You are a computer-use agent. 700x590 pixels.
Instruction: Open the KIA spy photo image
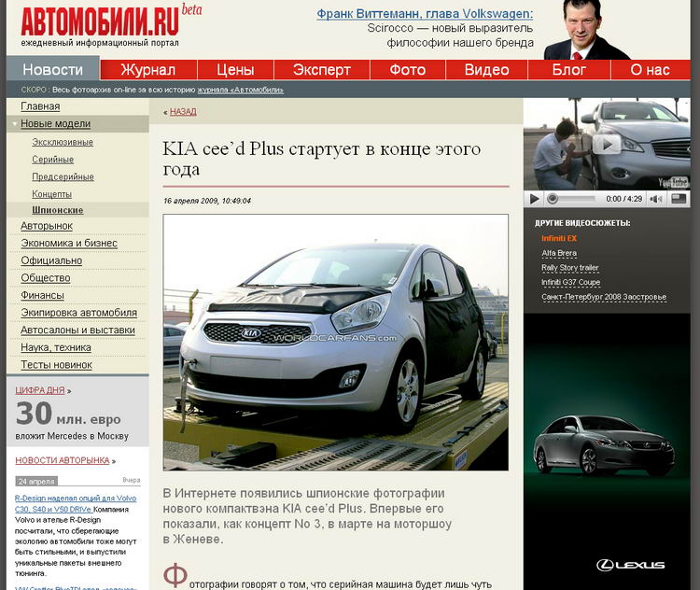point(336,343)
